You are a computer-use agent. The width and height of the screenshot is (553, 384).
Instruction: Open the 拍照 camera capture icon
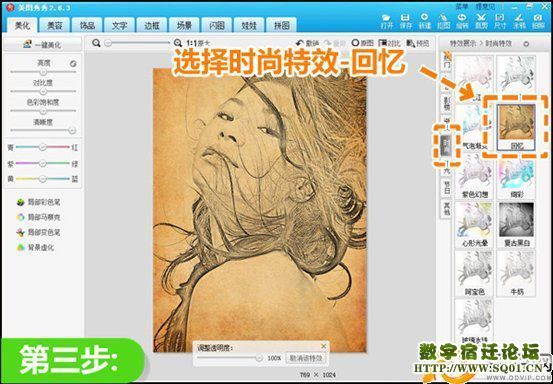coord(538,21)
